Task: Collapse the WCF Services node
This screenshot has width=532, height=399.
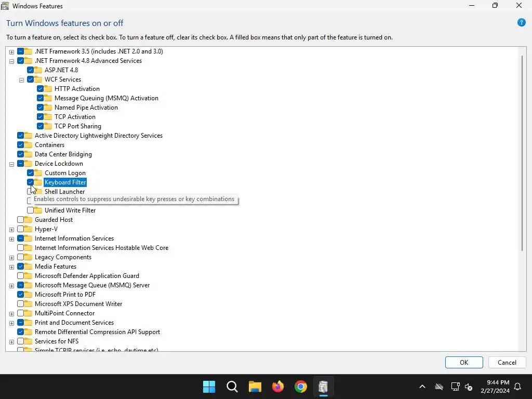Action: pyautogui.click(x=21, y=80)
